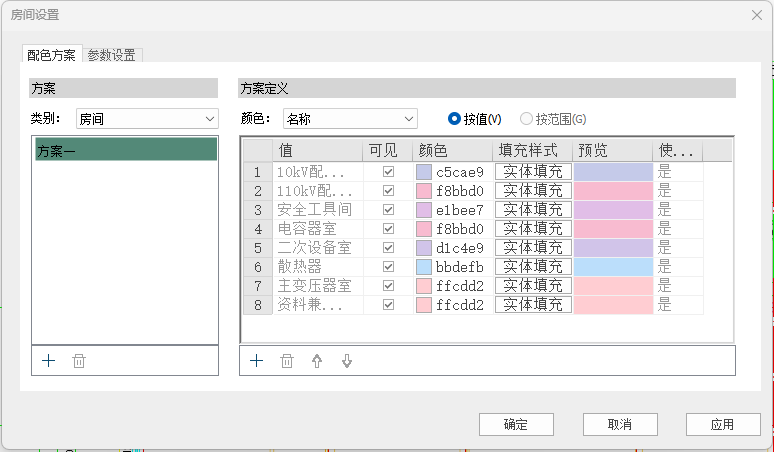Uncheck the 散热器 visible checkbox
This screenshot has width=774, height=452.
388,267
